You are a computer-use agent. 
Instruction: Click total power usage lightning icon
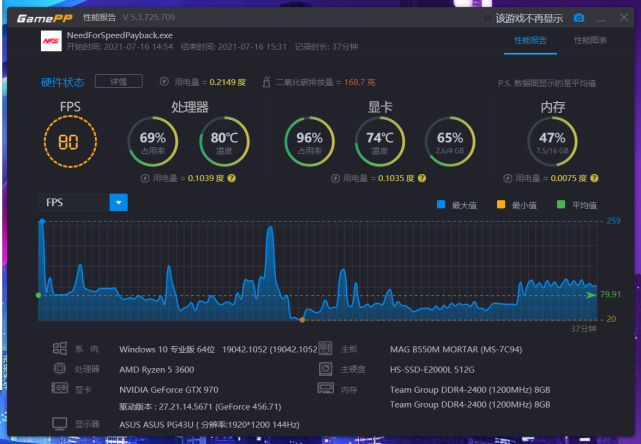[x=164, y=82]
